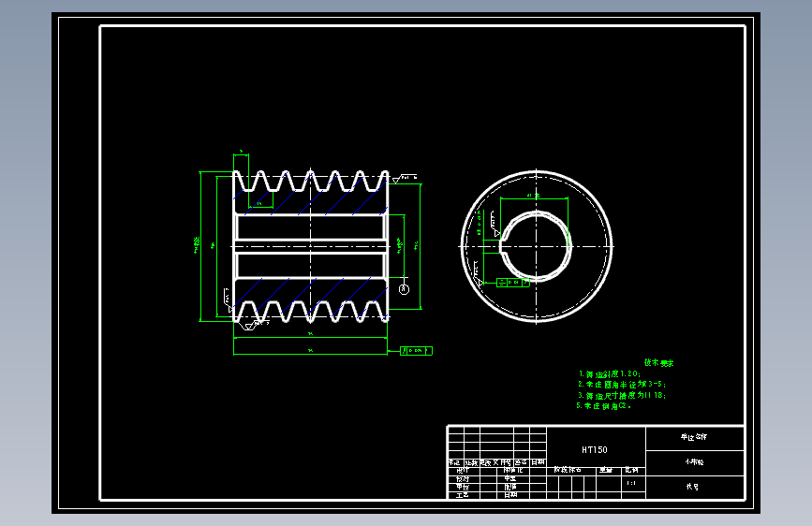Image resolution: width=812 pixels, height=526 pixels.
Task: Select technical requirement line ending 1.20
Action: (609, 373)
